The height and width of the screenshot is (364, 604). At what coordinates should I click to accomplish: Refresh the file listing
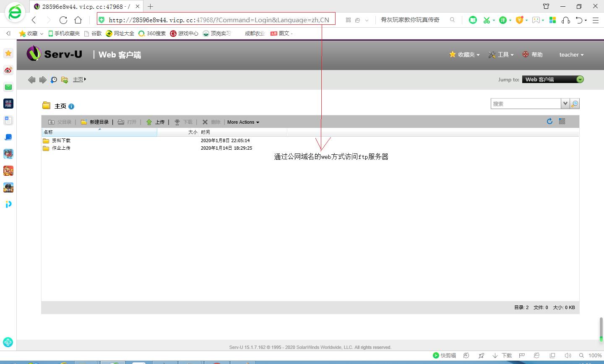click(x=549, y=121)
